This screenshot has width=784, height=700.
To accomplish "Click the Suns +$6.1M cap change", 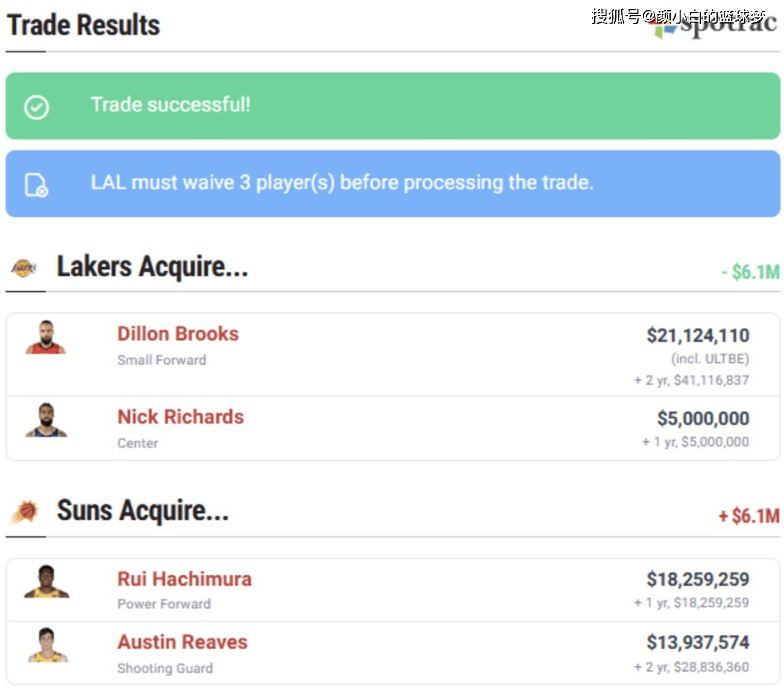I will 748,516.
